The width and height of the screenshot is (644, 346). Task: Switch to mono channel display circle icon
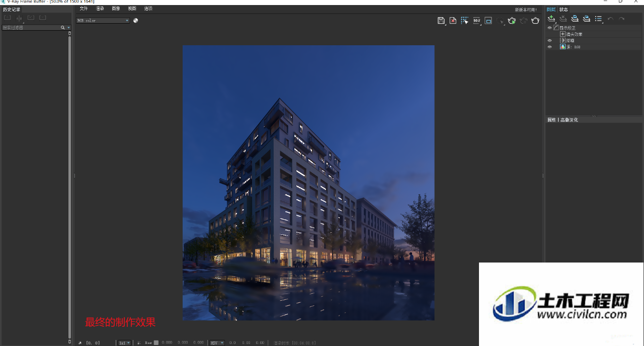(135, 21)
